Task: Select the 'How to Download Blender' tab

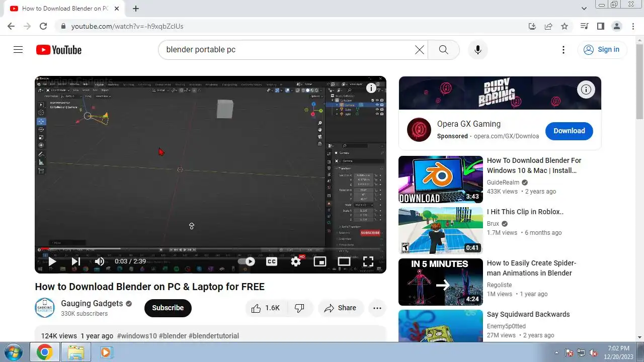Action: [64, 9]
